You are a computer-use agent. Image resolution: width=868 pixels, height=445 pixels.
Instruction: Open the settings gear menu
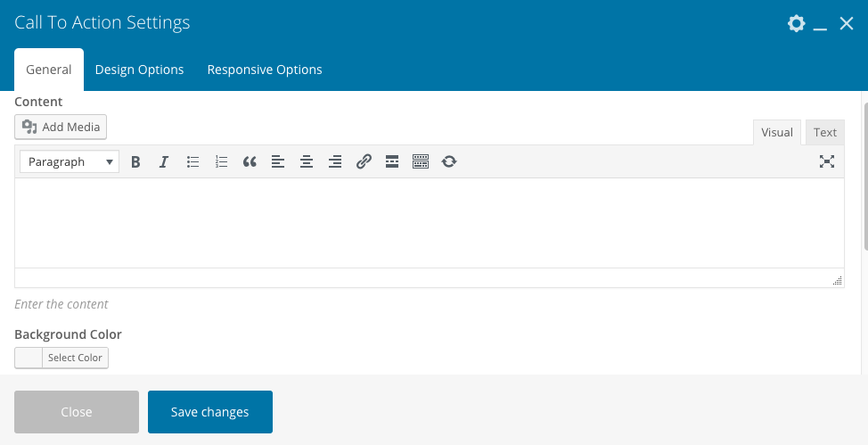(x=796, y=24)
